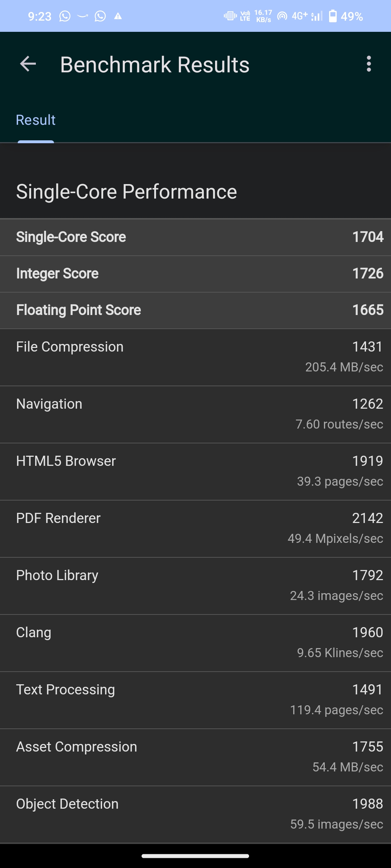Image resolution: width=391 pixels, height=868 pixels.
Task: Select the Integer Score row
Action: 195,274
